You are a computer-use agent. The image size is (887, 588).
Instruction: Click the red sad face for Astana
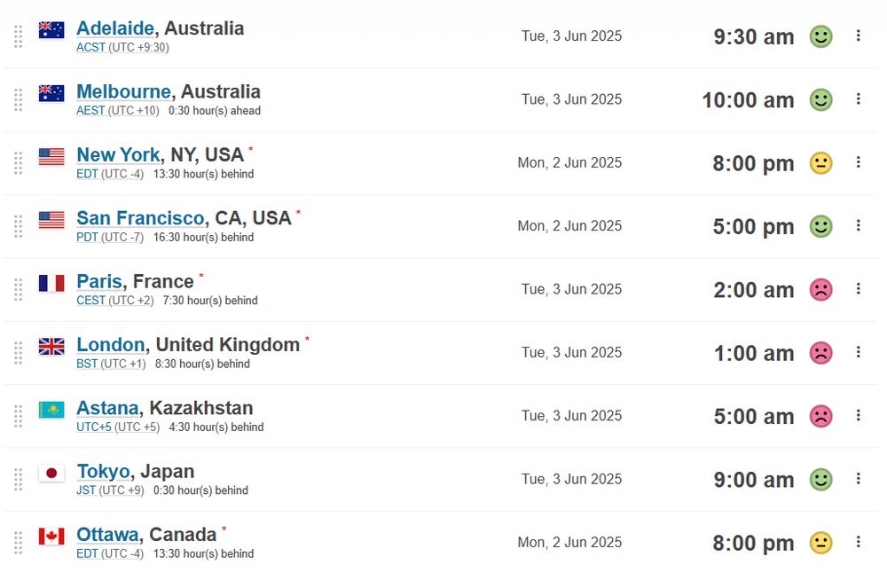pos(820,417)
